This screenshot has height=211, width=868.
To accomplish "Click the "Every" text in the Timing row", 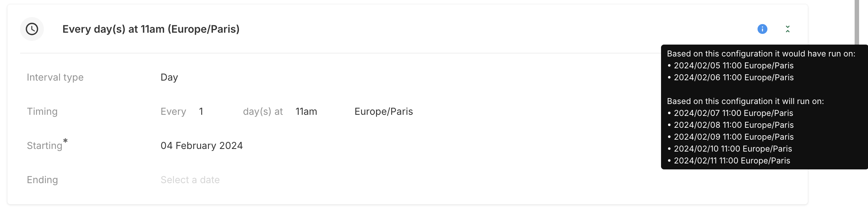I will tap(173, 111).
